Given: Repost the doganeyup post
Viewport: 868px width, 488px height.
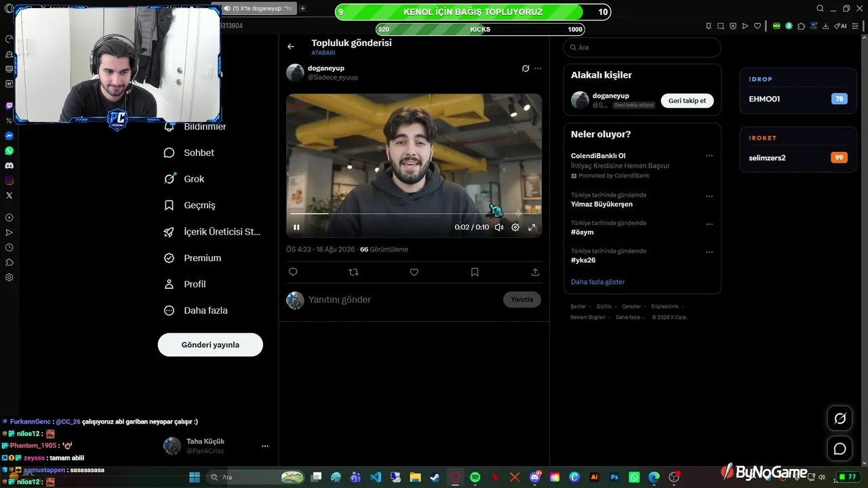Looking at the screenshot, I should coord(353,272).
